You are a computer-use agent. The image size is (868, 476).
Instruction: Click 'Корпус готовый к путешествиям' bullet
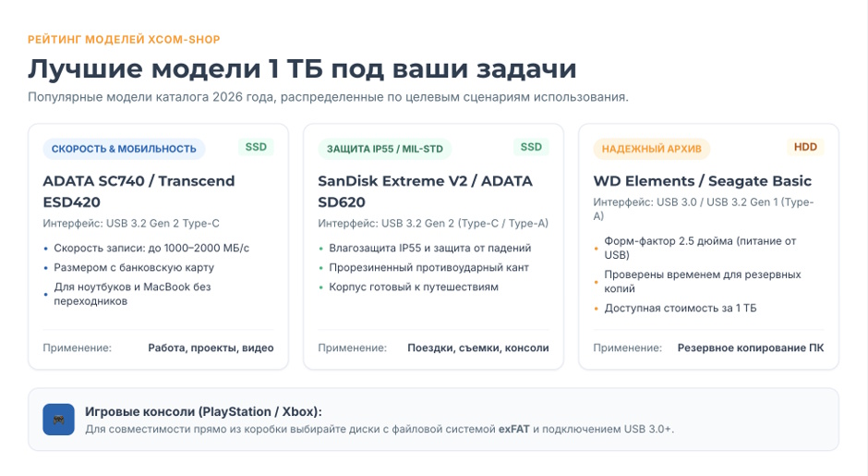click(x=414, y=287)
